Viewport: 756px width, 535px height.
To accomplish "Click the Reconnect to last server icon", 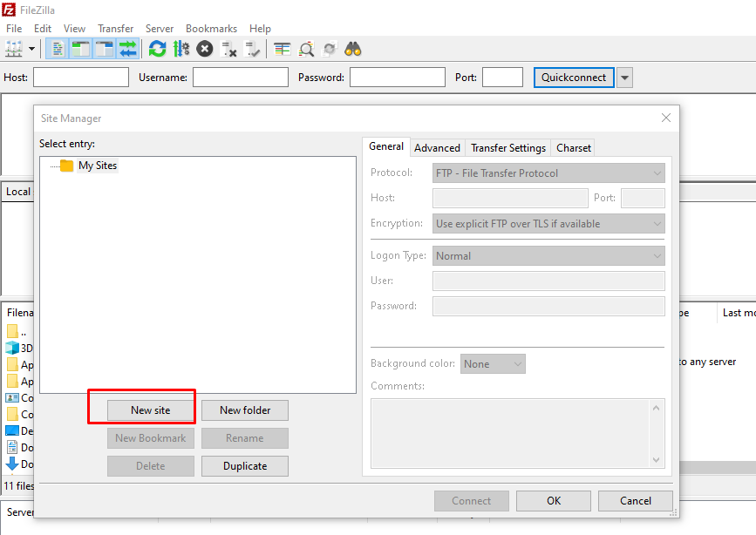I will pos(252,49).
